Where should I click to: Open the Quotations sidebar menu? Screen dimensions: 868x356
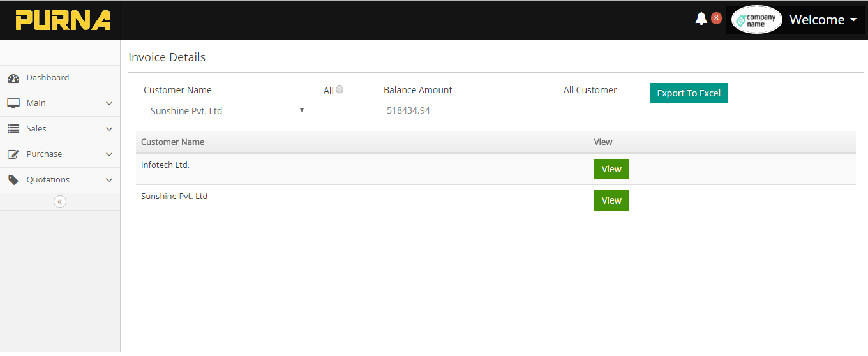(x=60, y=180)
